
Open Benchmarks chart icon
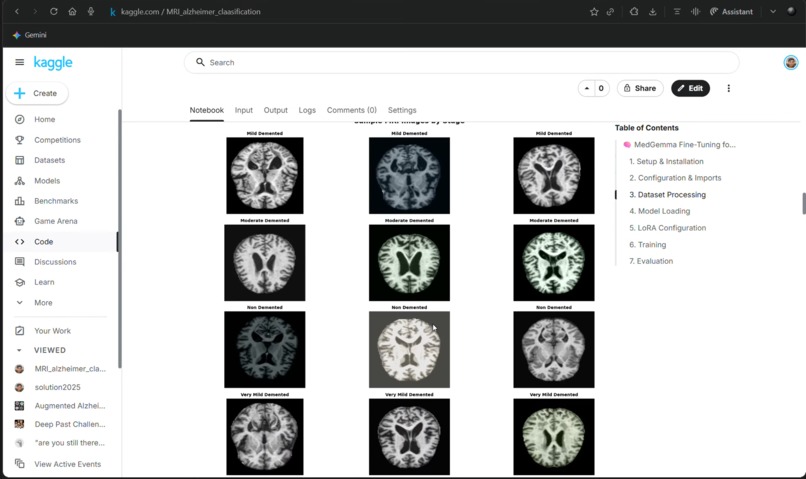pos(20,201)
